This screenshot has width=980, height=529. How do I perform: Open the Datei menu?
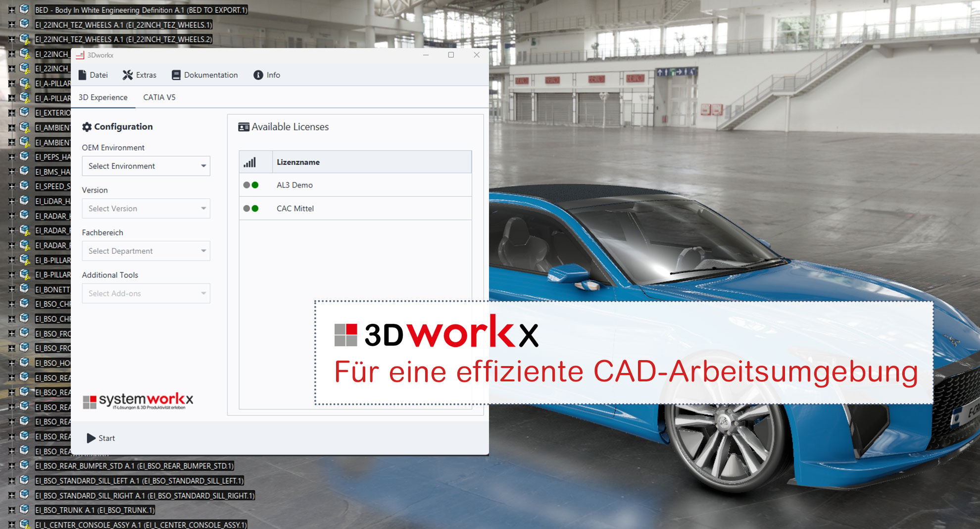93,75
